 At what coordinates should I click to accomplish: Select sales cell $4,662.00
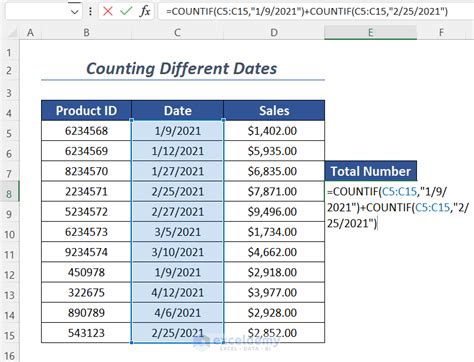click(274, 252)
